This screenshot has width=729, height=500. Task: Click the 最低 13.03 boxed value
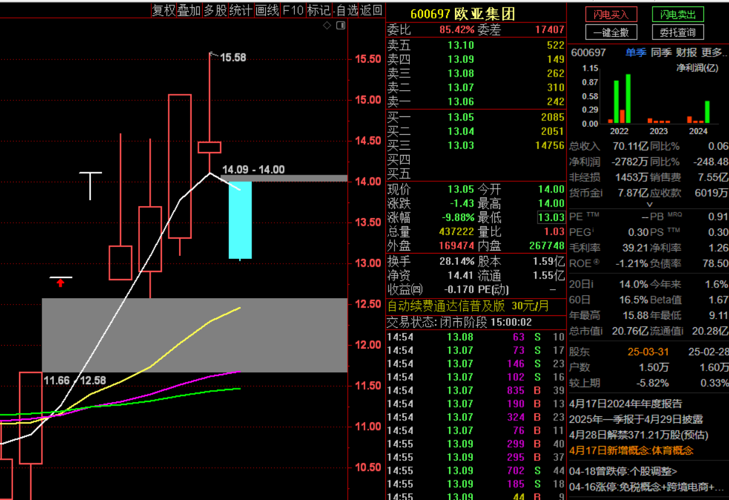[551, 217]
